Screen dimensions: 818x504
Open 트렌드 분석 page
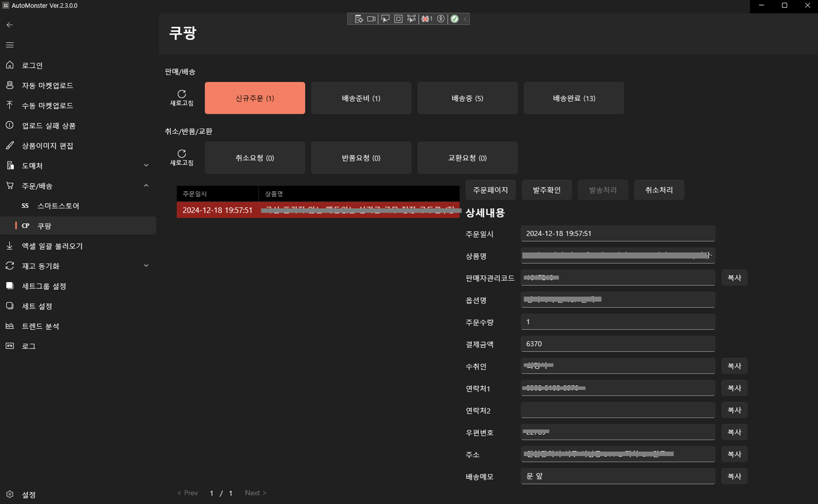coord(78,326)
